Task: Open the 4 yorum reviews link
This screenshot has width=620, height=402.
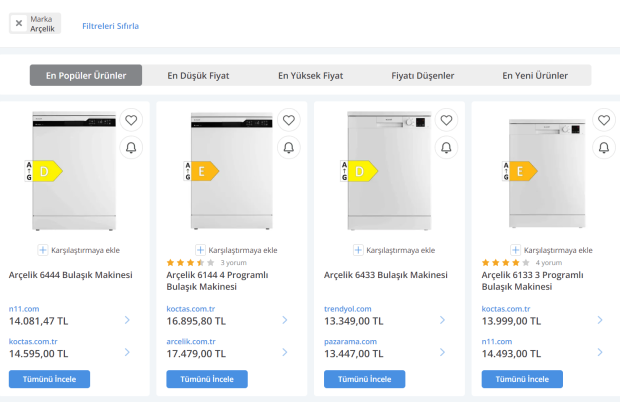Action: pos(549,262)
